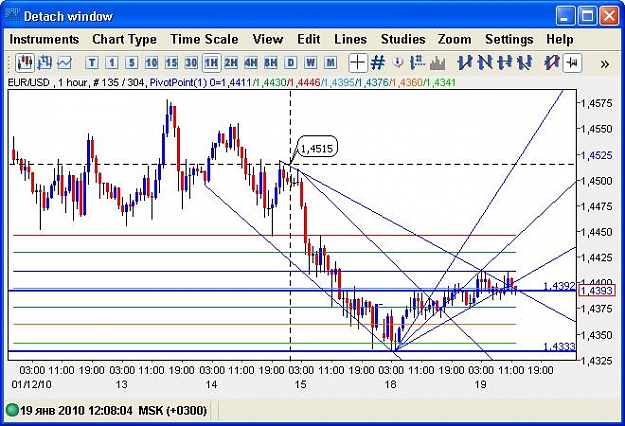Click the Detach window title icon
The width and height of the screenshot is (625, 426).
[12, 16]
